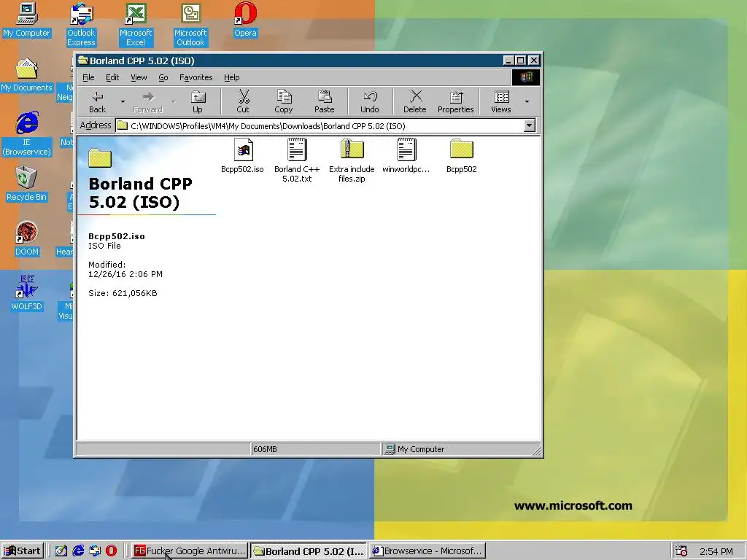Click the DOOM desktop shortcut
Screen dimensions: 747x560
coord(27,239)
